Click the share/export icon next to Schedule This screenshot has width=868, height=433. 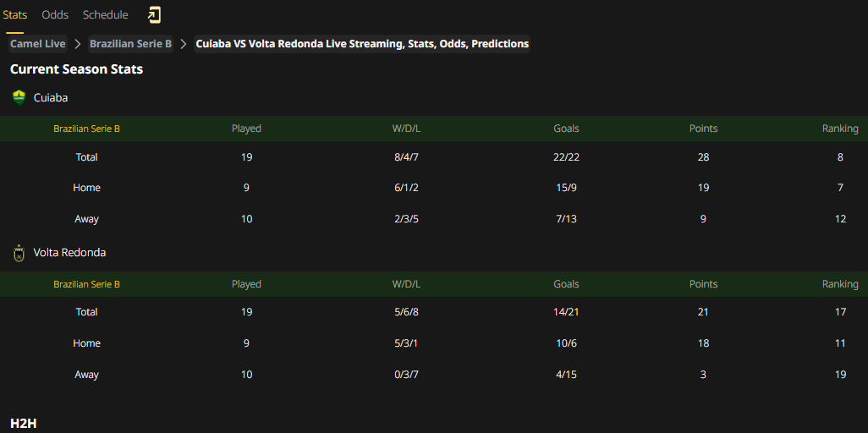pyautogui.click(x=154, y=15)
